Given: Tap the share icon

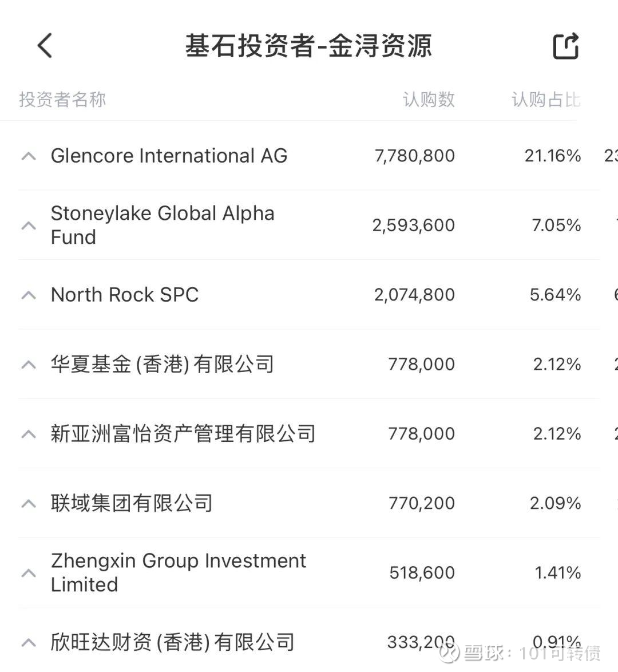Looking at the screenshot, I should 565,46.
